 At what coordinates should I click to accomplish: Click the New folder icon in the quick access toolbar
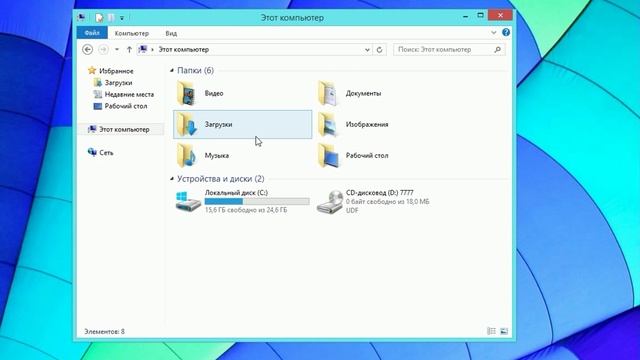(x=111, y=18)
